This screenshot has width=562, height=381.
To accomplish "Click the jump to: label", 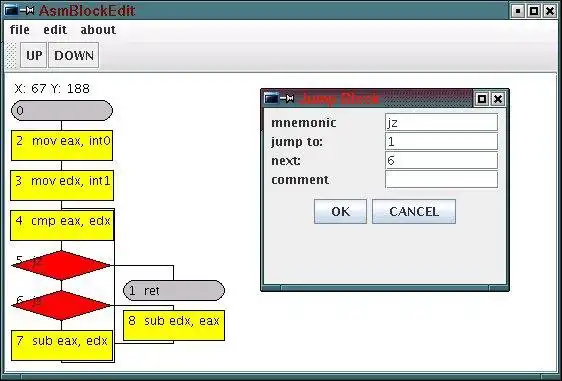I will [297, 142].
